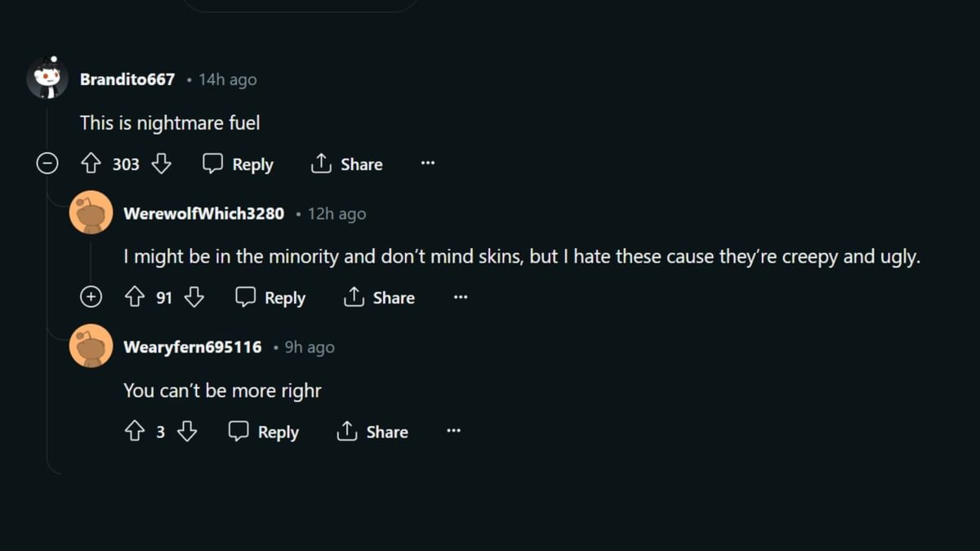This screenshot has height=551, width=980.
Task: Reply to Brandito667's comment
Action: coord(238,164)
